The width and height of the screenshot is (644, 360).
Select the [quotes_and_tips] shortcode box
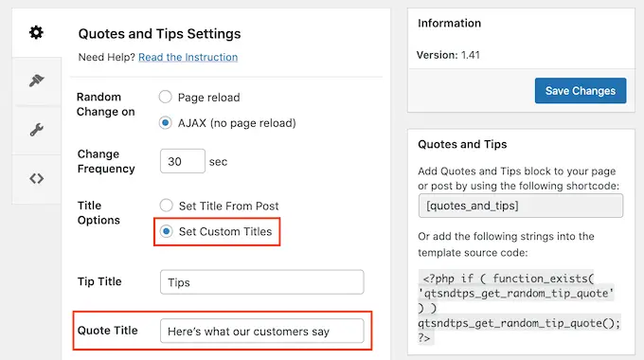coord(520,206)
